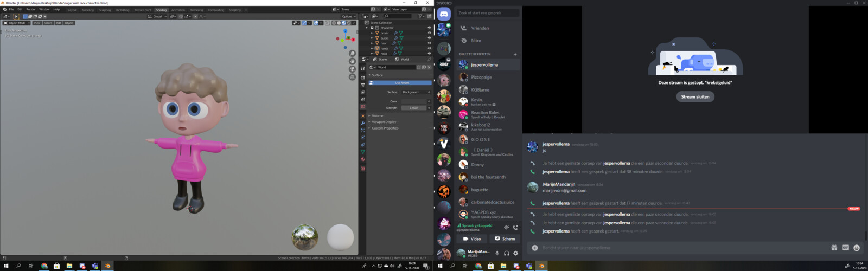Viewport: 868px width, 271px height.
Task: Click the Use Nodes button
Action: [400, 83]
